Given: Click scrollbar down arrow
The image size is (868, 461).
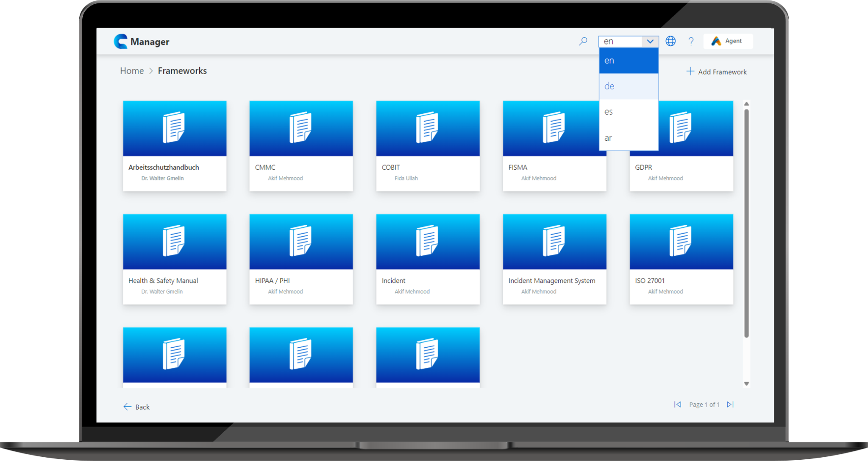Looking at the screenshot, I should point(746,384).
